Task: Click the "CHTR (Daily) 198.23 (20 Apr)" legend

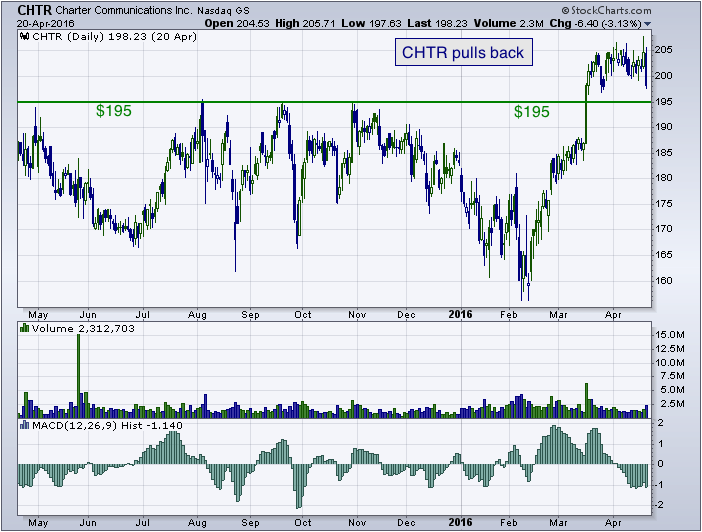Action: pyautogui.click(x=115, y=37)
